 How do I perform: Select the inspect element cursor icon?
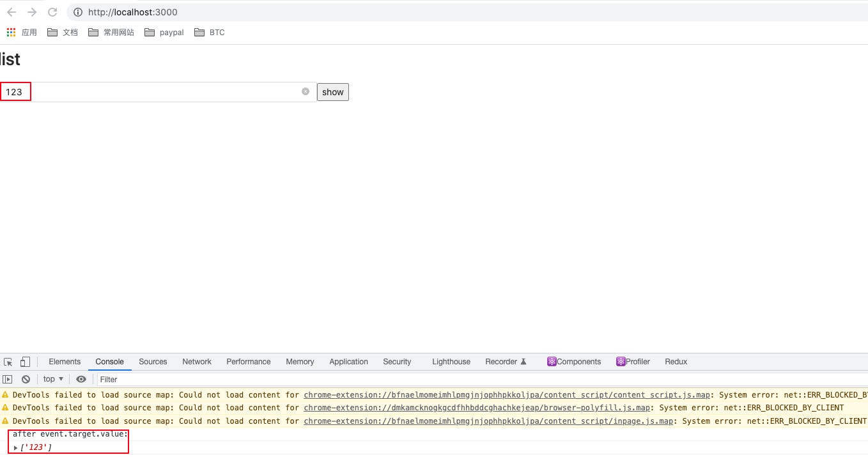click(x=8, y=361)
